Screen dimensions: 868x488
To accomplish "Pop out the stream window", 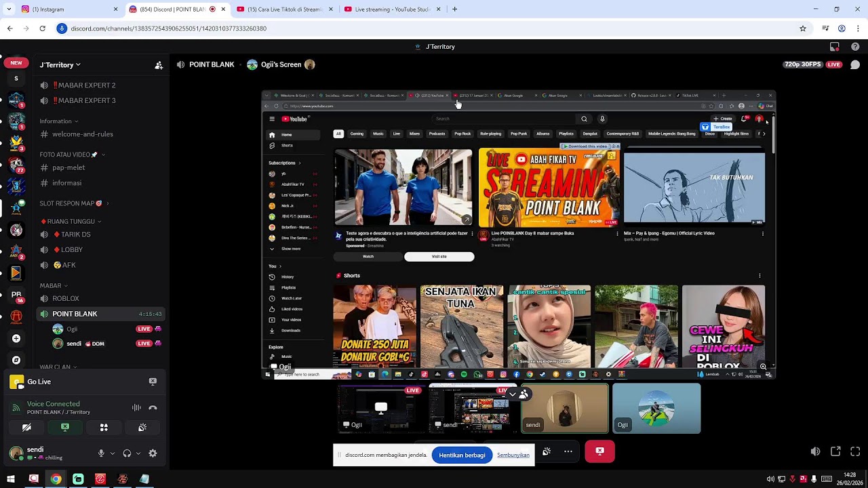I will click(x=835, y=451).
